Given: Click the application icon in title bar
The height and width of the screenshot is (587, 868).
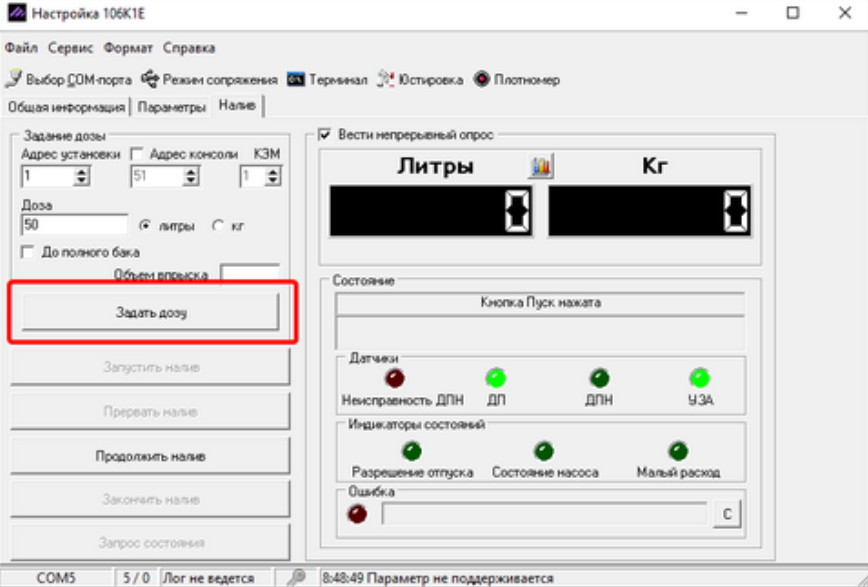Looking at the screenshot, I should (x=17, y=12).
